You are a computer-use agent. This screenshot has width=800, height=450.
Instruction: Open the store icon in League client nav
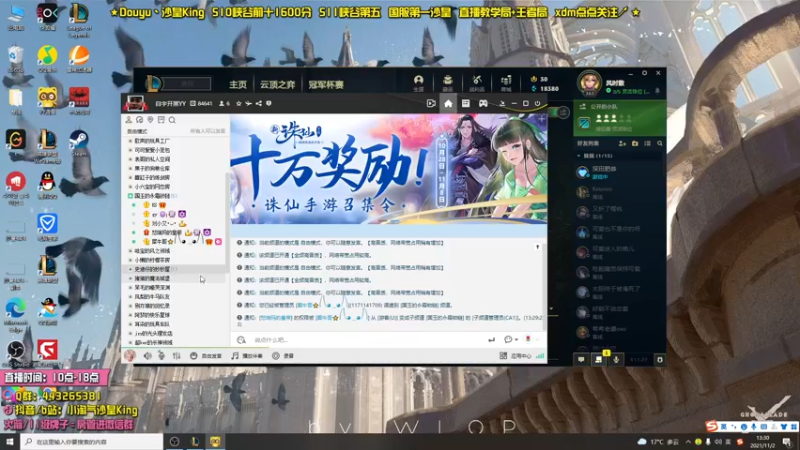[506, 83]
